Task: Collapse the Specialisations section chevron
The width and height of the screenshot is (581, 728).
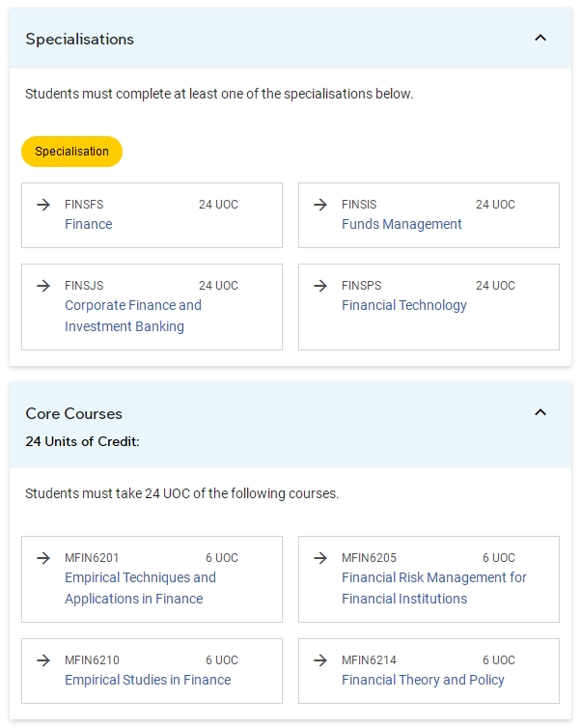Action: coord(540,38)
